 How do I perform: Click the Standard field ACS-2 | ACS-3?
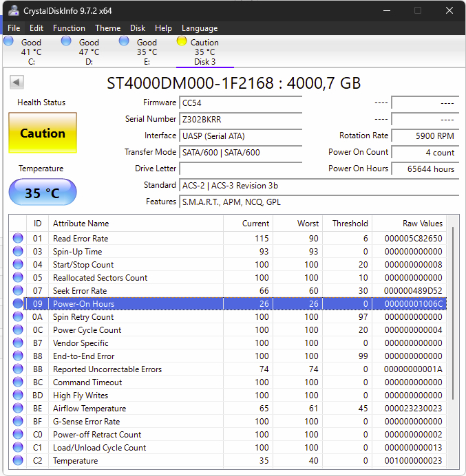[x=319, y=185]
